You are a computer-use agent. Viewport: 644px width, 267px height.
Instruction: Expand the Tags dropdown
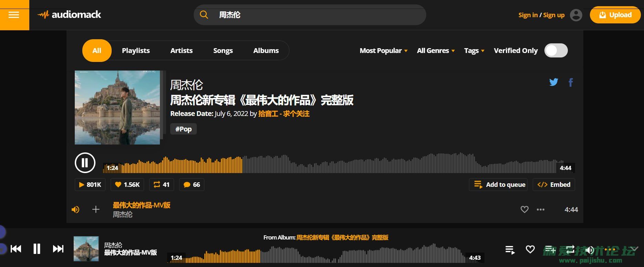[474, 51]
